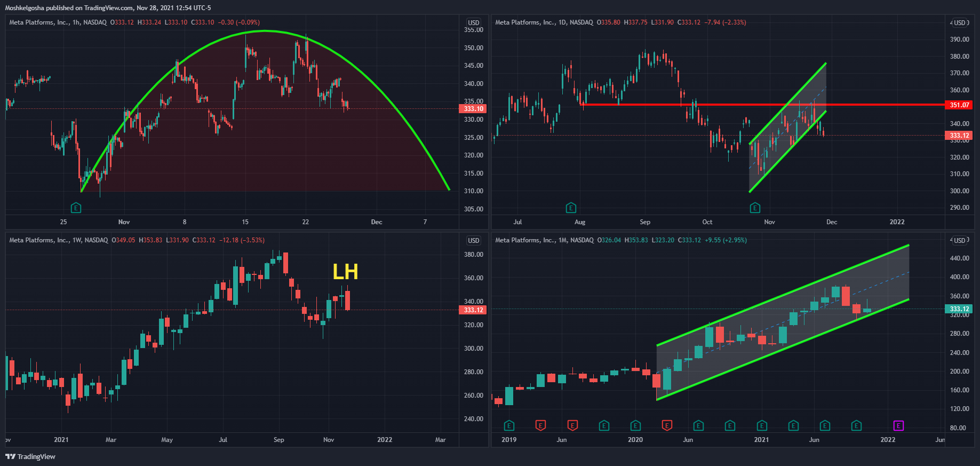Click the 333.10 price label on 1h chart
Image resolution: width=980 pixels, height=466 pixels.
473,109
